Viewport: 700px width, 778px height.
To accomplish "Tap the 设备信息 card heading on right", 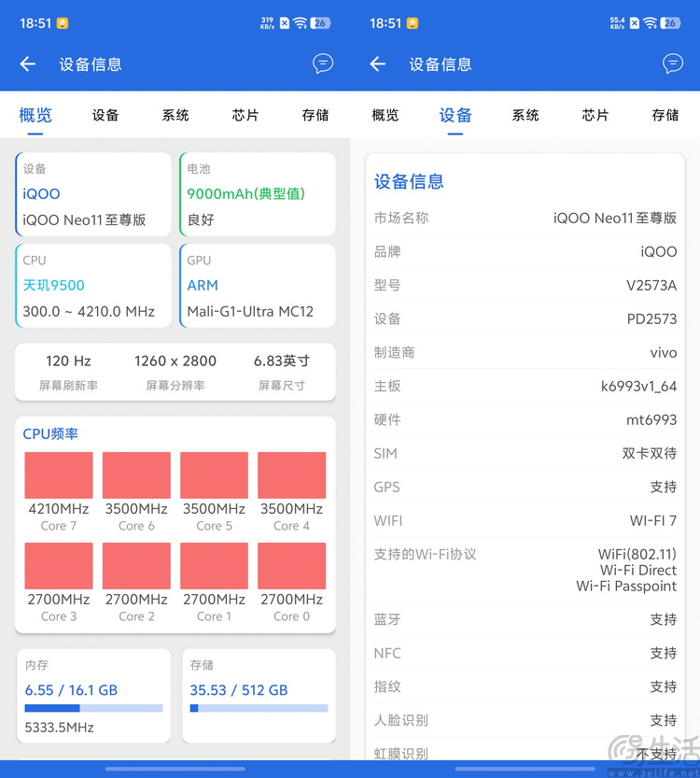I will pos(409,181).
